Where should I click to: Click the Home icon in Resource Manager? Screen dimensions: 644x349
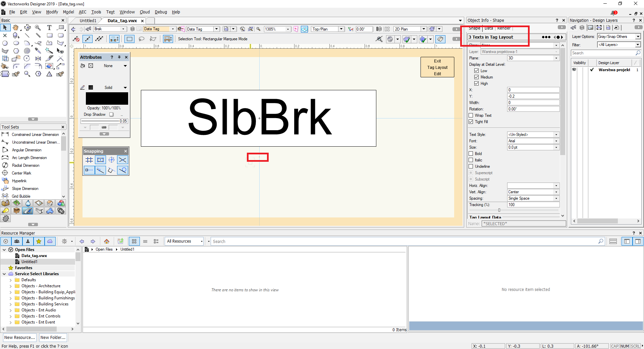tap(107, 241)
